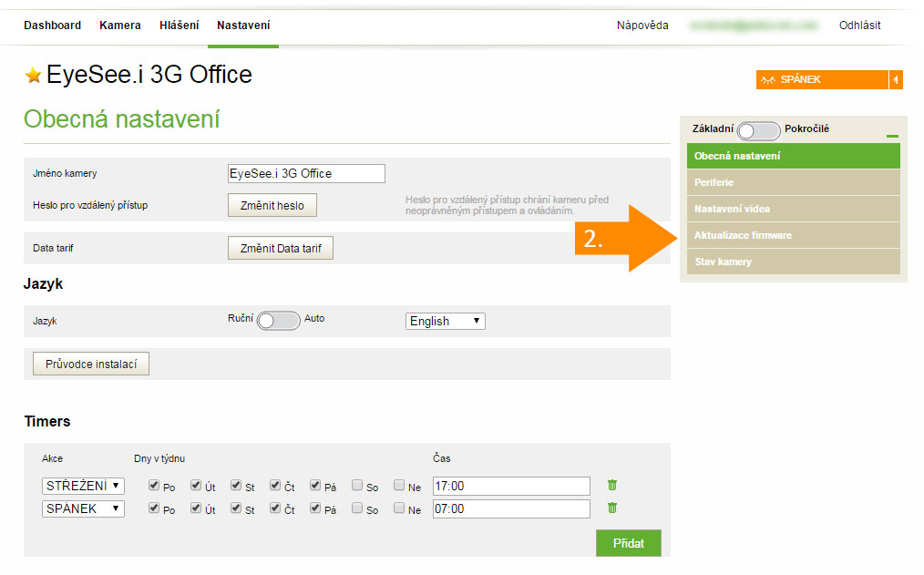
Task: Click the gold favorite star icon
Action: [x=33, y=76]
